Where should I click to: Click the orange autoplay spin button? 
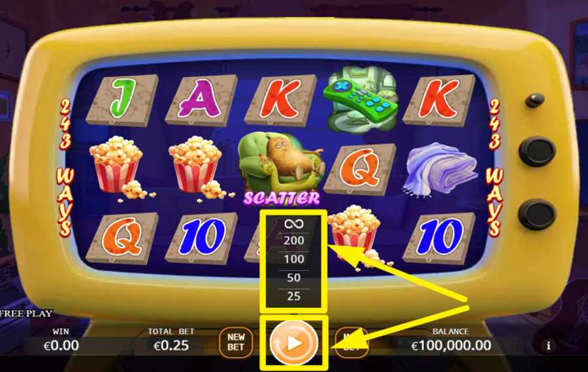click(x=293, y=343)
